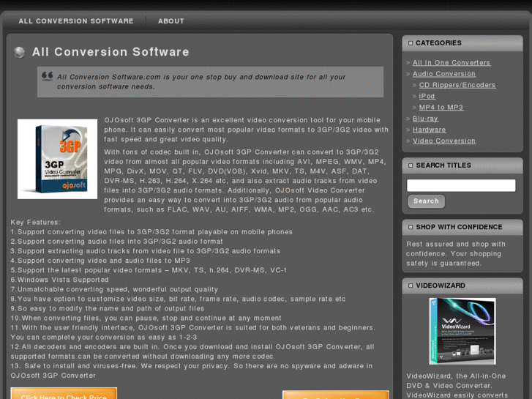Click the VideoWizard product box image
532x399 pixels.
pyautogui.click(x=462, y=331)
